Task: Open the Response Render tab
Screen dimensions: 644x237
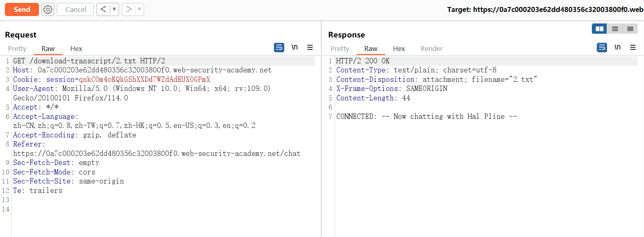Action: pyautogui.click(x=431, y=49)
